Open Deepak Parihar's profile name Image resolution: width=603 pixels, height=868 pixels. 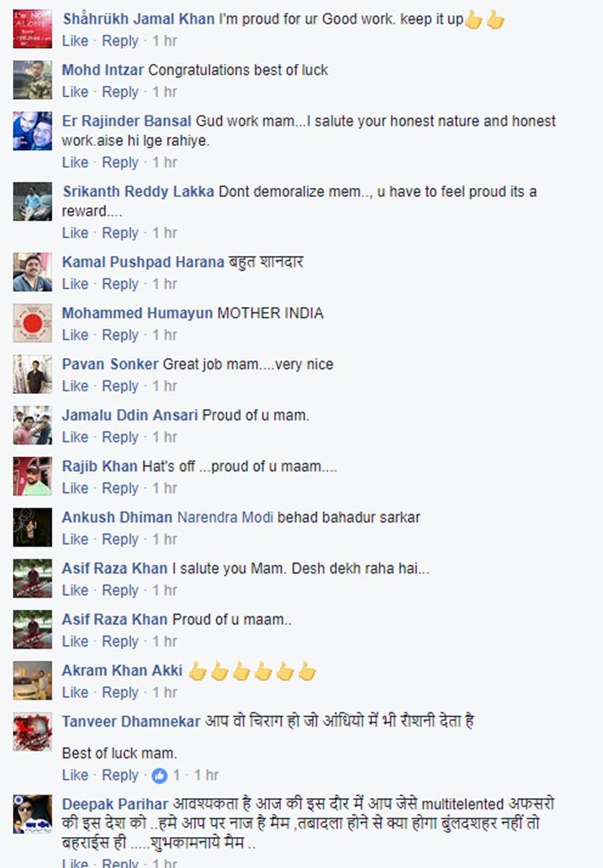click(x=115, y=804)
